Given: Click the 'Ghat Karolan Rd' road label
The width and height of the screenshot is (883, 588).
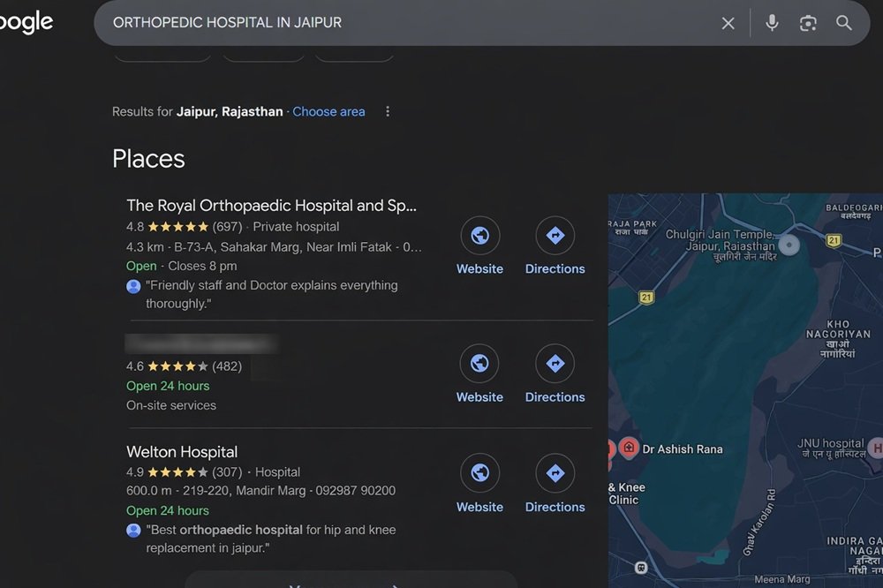Looking at the screenshot, I should [x=759, y=522].
